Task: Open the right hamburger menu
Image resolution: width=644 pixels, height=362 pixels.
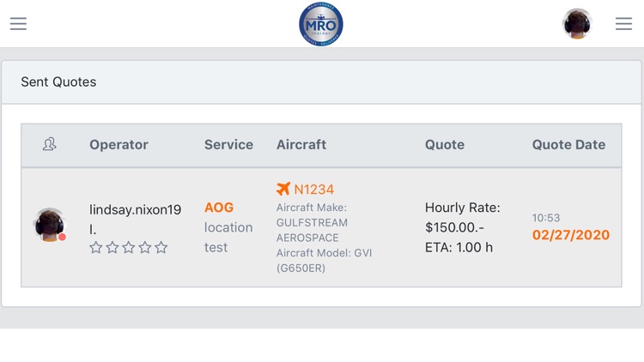Action: pos(624,24)
